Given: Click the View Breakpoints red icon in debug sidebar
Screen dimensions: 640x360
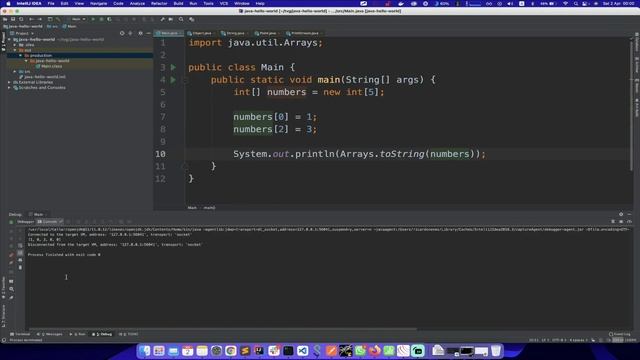Looking at the screenshot, I should point(11,255).
